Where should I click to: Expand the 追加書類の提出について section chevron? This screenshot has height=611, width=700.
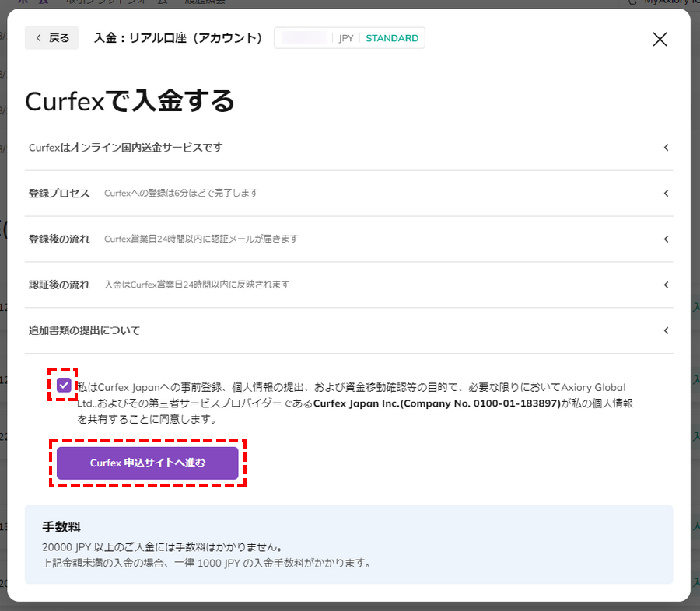(x=666, y=330)
